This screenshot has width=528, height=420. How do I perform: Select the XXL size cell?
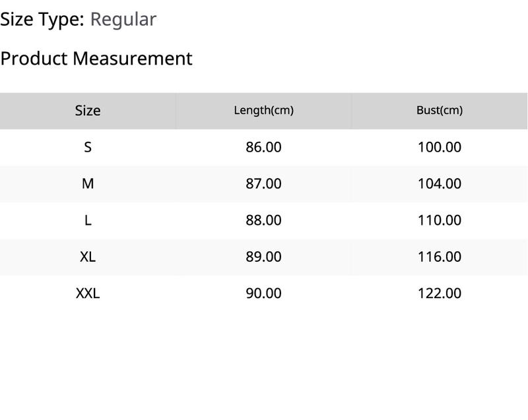[88, 293]
